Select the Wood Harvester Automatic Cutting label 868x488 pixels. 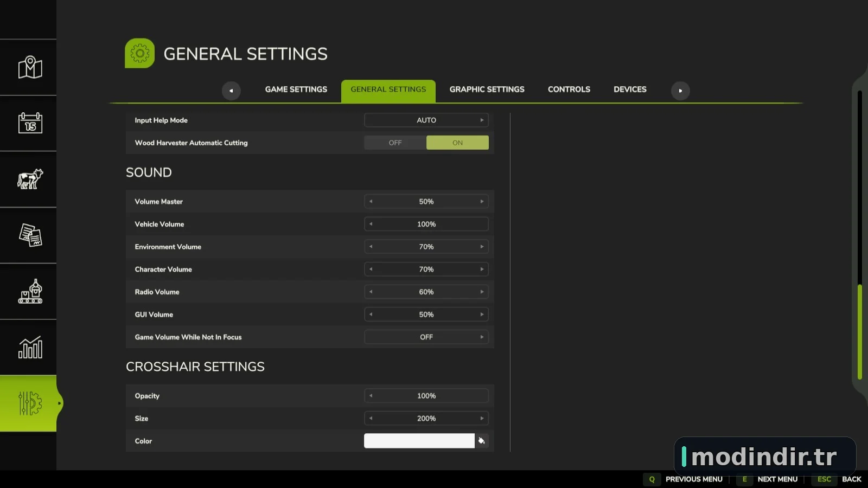191,143
